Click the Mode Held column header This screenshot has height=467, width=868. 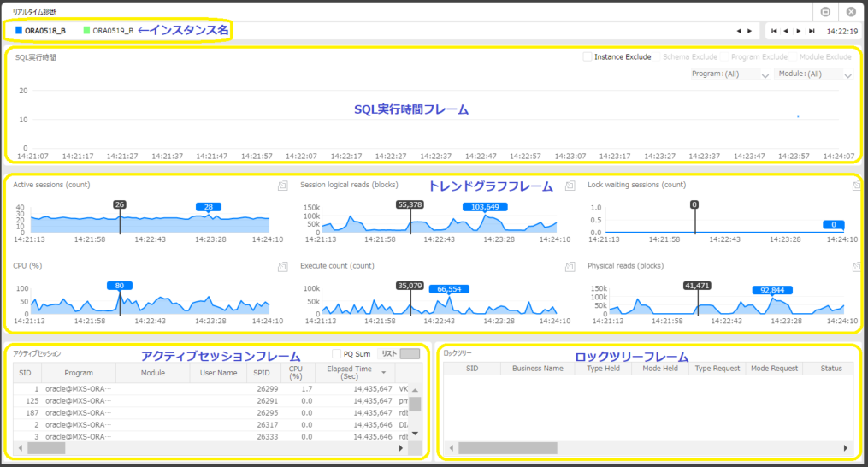660,369
